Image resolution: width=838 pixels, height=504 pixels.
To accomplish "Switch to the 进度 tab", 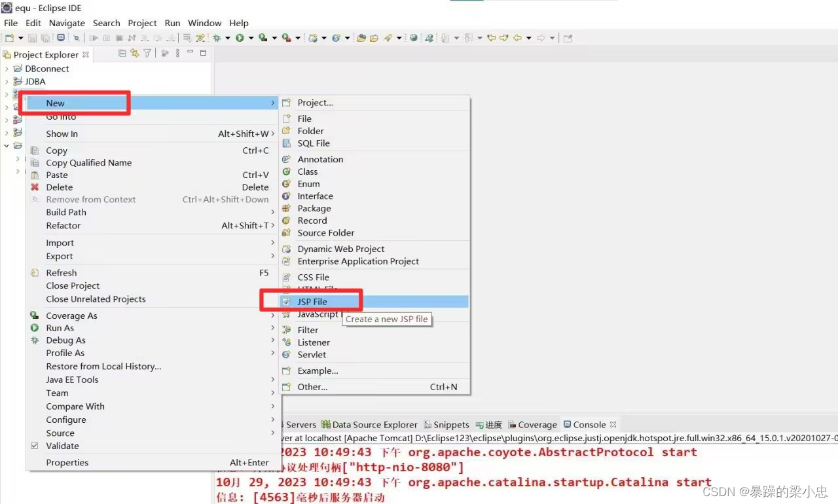I will (x=489, y=425).
